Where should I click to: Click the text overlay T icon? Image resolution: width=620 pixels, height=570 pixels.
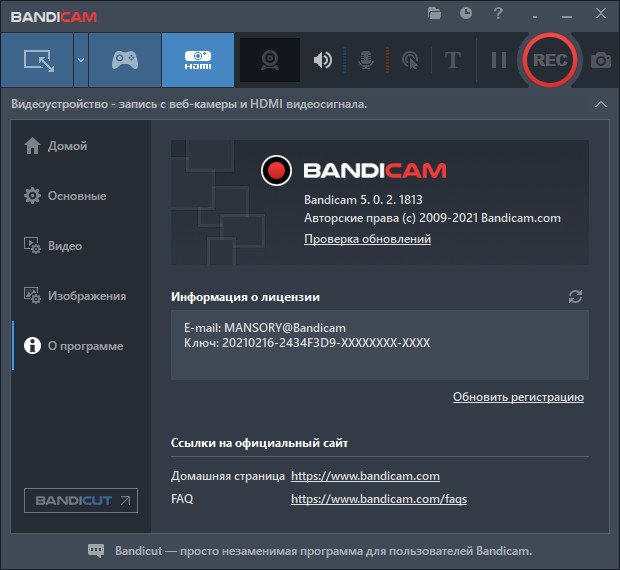click(x=452, y=60)
